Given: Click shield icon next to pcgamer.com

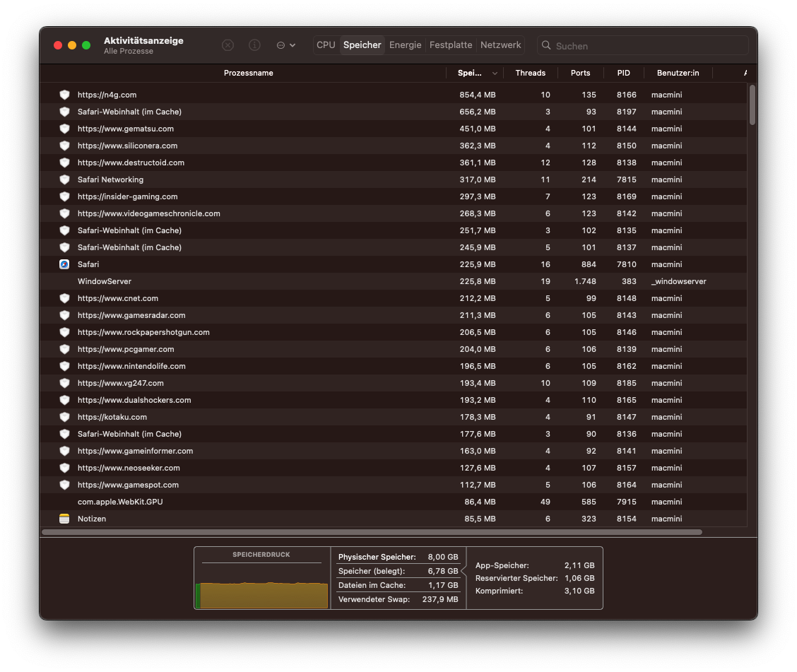Looking at the screenshot, I should 64,349.
